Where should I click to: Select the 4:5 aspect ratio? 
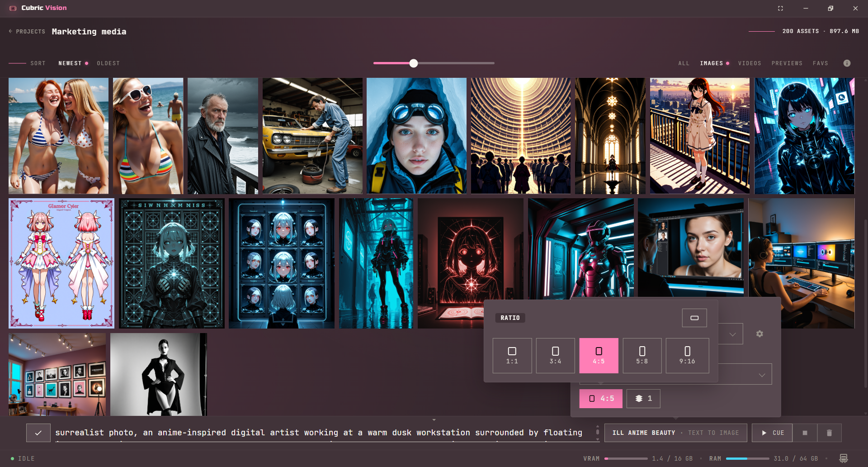pos(599,356)
